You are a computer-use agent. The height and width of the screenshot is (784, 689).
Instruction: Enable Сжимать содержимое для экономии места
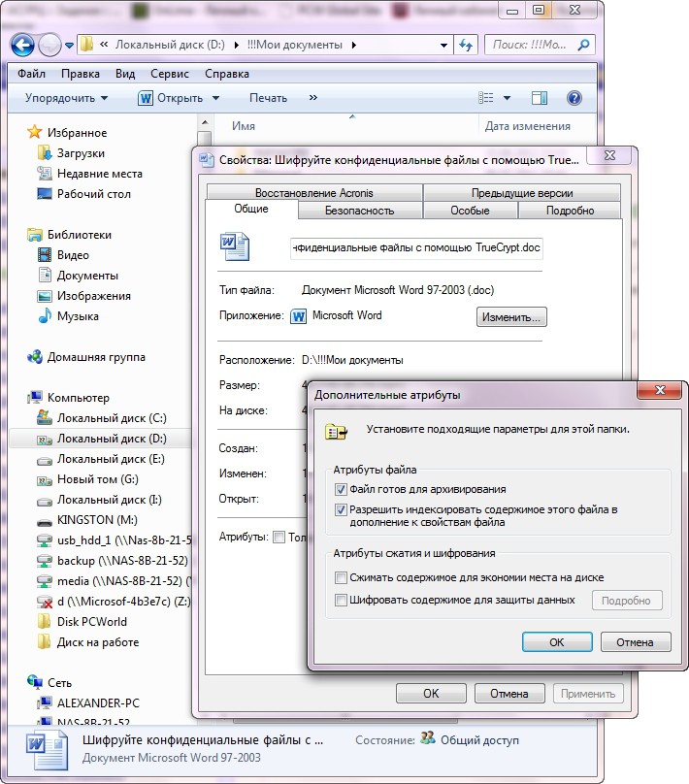[341, 577]
